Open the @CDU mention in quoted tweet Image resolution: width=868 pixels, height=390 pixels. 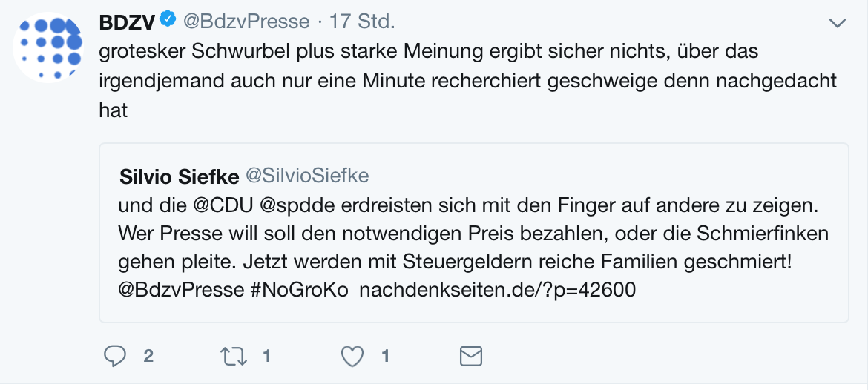(x=223, y=206)
